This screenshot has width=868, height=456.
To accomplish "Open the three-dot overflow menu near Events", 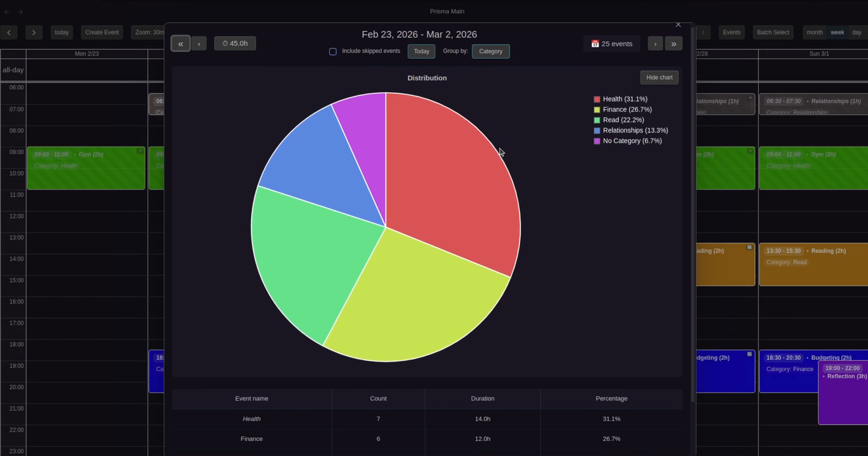I will [704, 32].
